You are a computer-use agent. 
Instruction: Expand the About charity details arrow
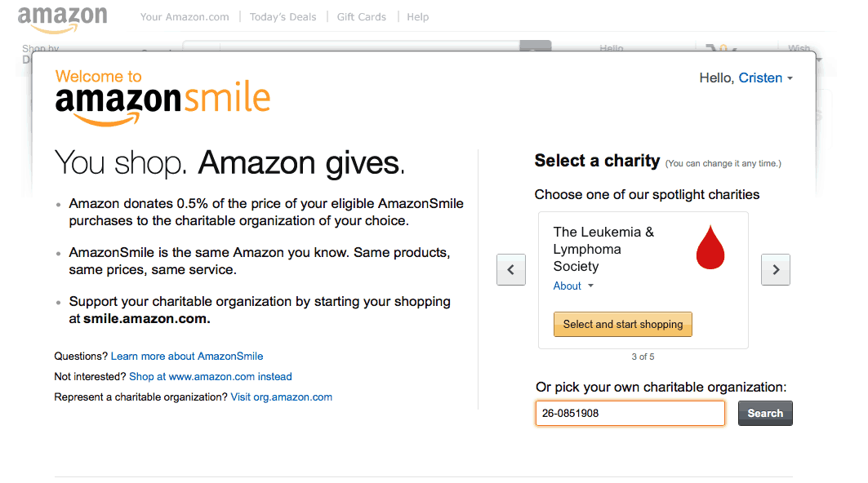pyautogui.click(x=590, y=286)
